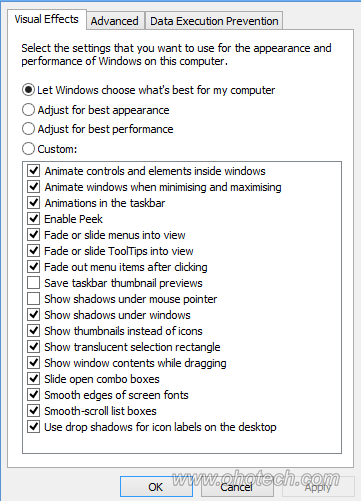The width and height of the screenshot is (361, 501).
Task: Toggle Fade or slide menus into view
Action: pyautogui.click(x=34, y=235)
